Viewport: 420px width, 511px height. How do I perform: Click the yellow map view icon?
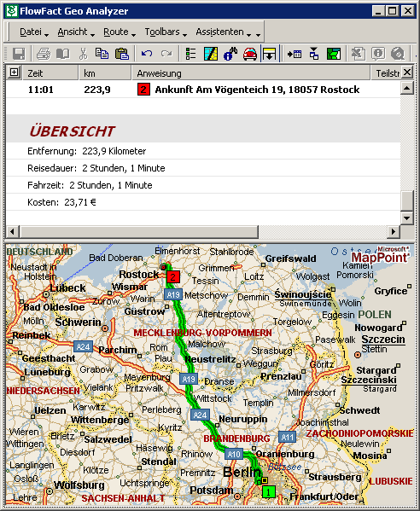point(211,54)
